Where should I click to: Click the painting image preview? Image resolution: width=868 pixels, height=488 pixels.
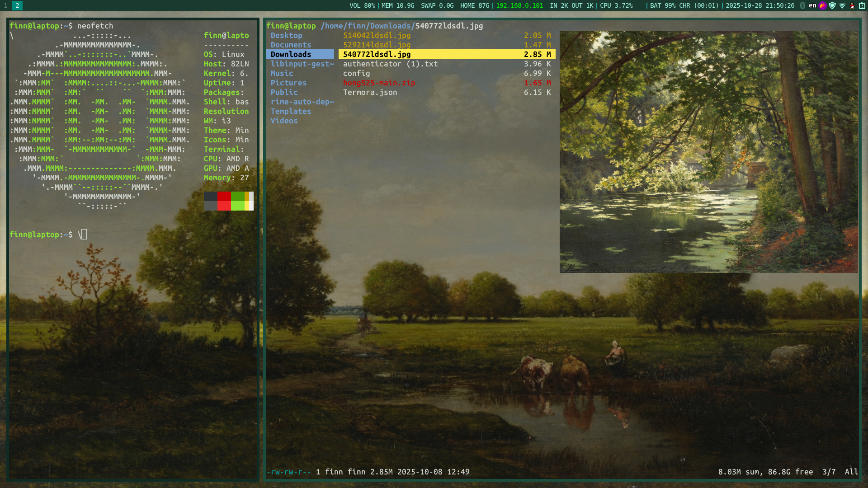click(x=708, y=151)
